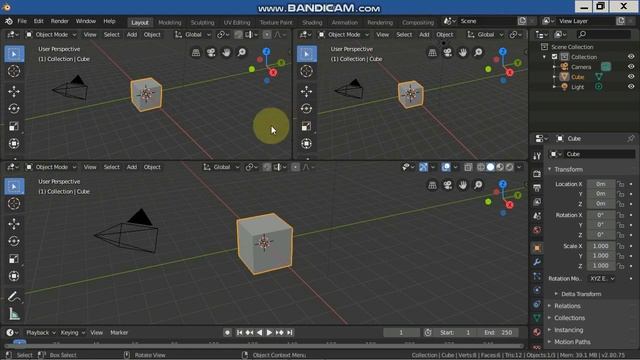Open the Modifiers wrench tab in the Properties editor

(x=537, y=262)
